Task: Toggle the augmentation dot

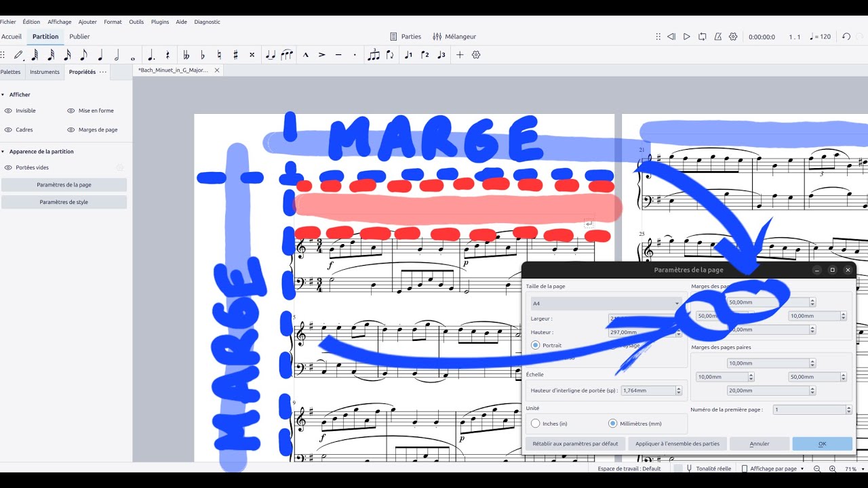Action: [151, 55]
